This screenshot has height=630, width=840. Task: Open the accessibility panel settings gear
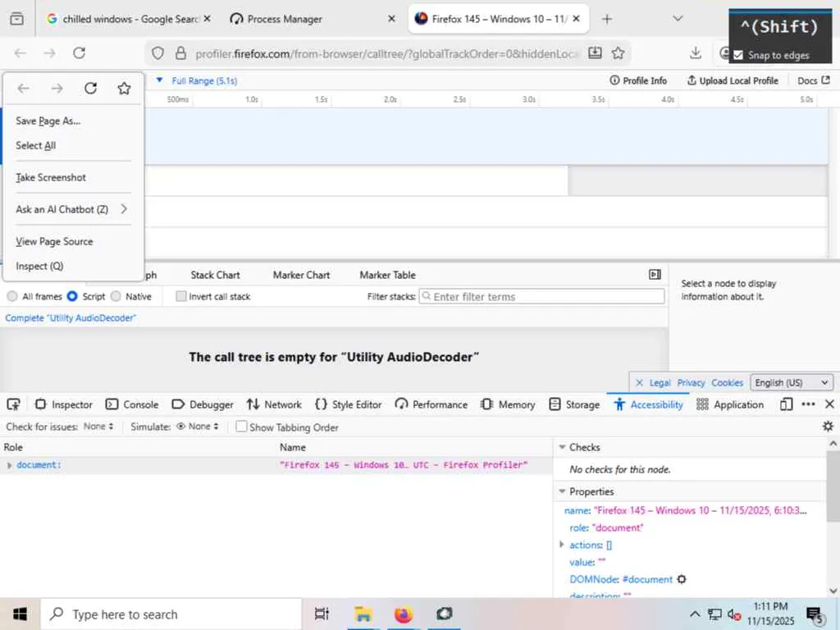click(x=828, y=427)
